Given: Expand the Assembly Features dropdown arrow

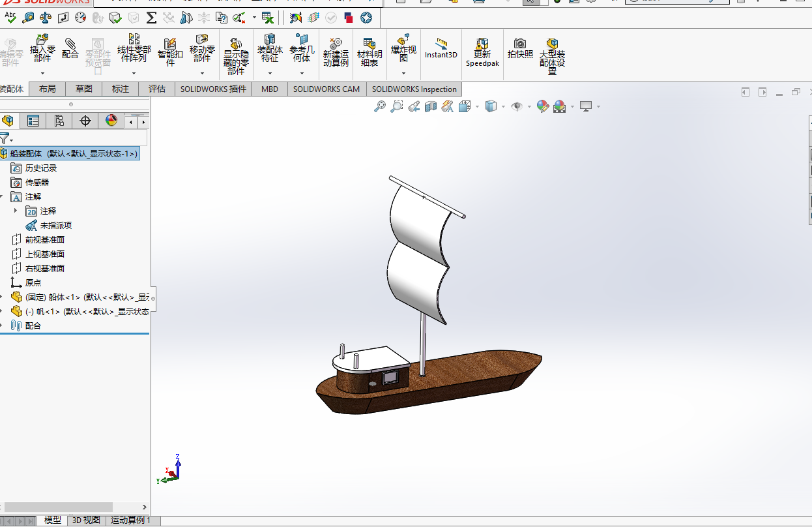Looking at the screenshot, I should (x=270, y=72).
